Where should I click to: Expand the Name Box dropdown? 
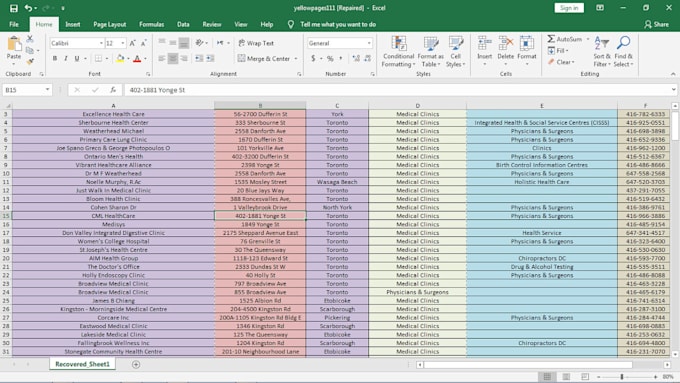tap(47, 90)
